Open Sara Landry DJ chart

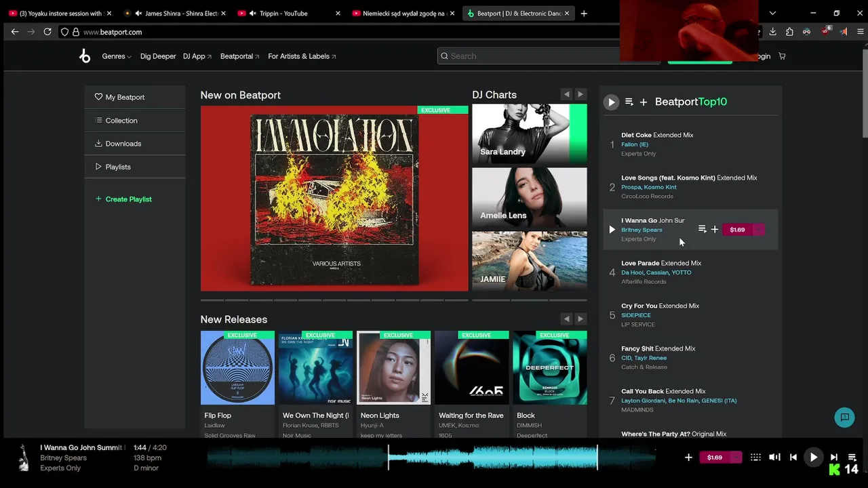529,134
